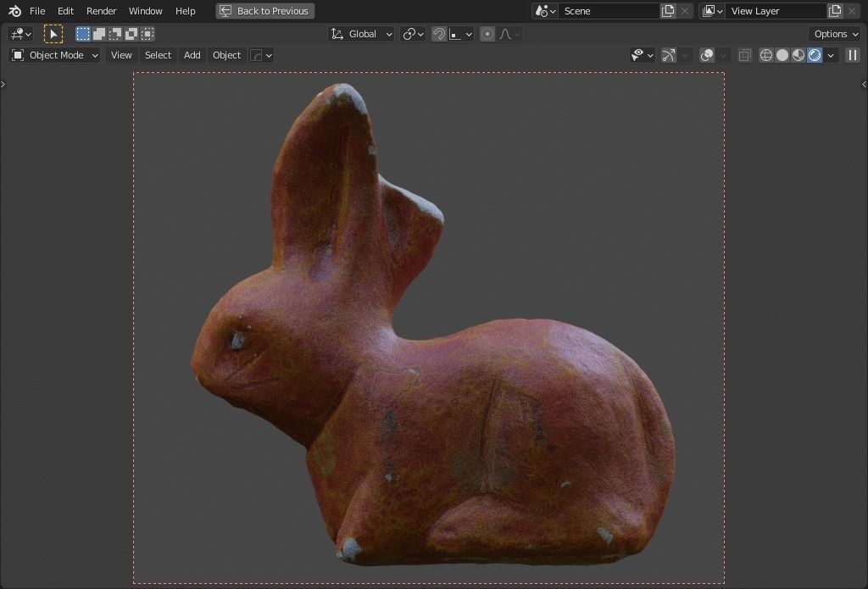The width and height of the screenshot is (868, 589).
Task: Open the selectability and visibility dropdown
Action: coord(643,55)
